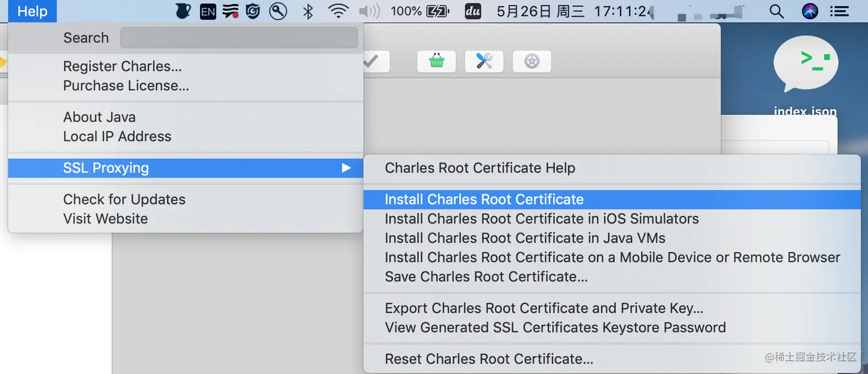Click Install Charles Root Certificate
868x374 pixels.
tap(613, 199)
